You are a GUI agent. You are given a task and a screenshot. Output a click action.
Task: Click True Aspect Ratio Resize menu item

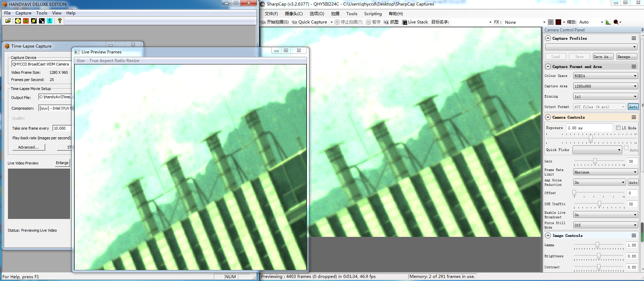click(x=114, y=61)
